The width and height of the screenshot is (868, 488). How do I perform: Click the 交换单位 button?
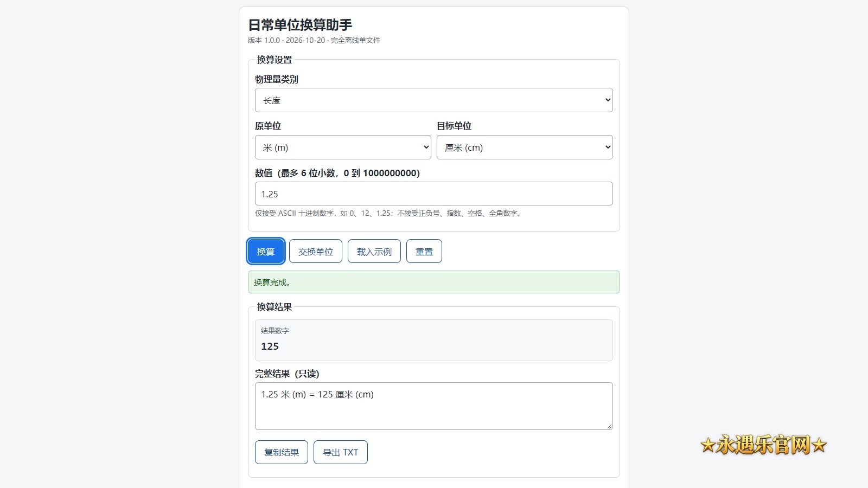coord(316,251)
